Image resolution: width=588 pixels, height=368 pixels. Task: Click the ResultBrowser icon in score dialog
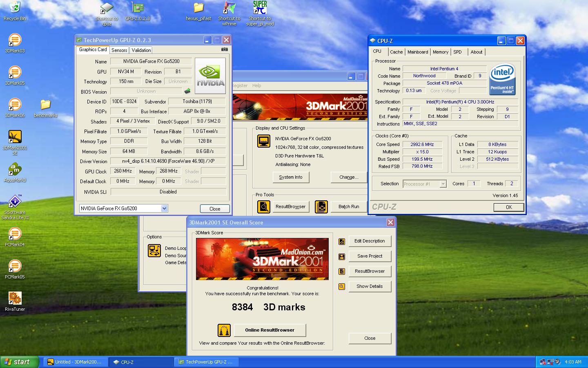pyautogui.click(x=342, y=272)
